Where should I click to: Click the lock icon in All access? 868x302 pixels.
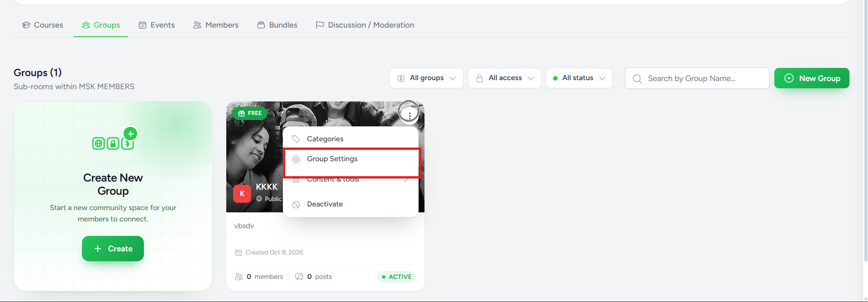pyautogui.click(x=480, y=78)
